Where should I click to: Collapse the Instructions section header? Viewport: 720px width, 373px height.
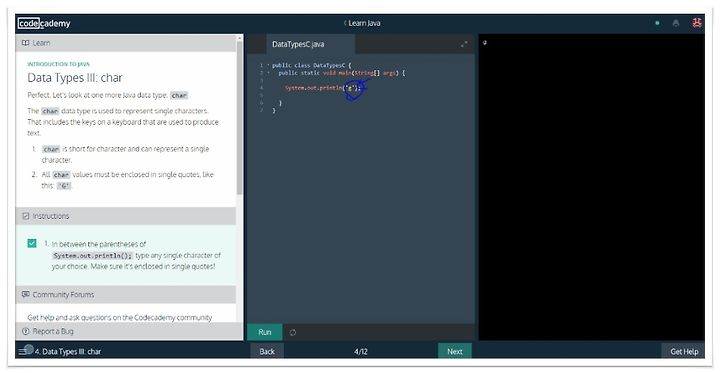point(125,216)
